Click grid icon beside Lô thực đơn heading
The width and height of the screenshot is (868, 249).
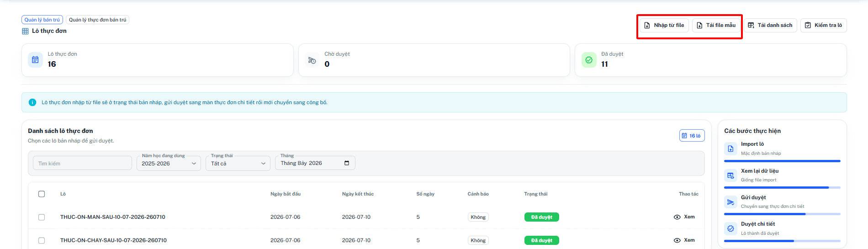25,31
